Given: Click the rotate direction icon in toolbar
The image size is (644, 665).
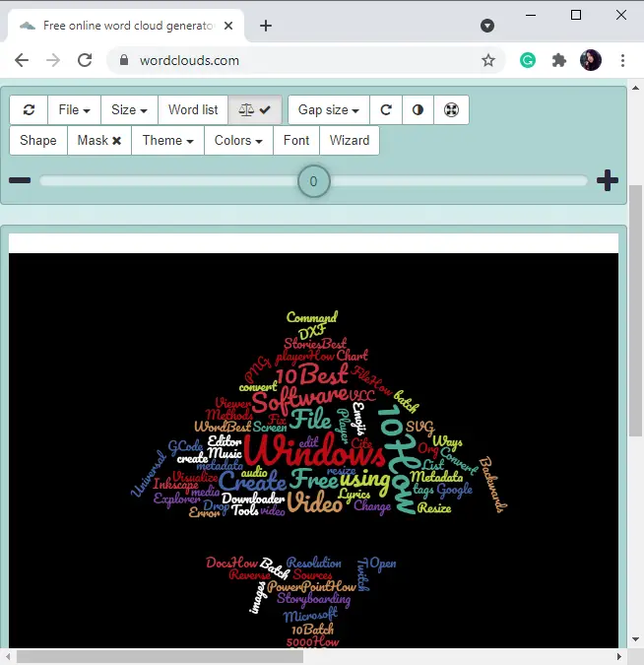Looking at the screenshot, I should tap(386, 109).
